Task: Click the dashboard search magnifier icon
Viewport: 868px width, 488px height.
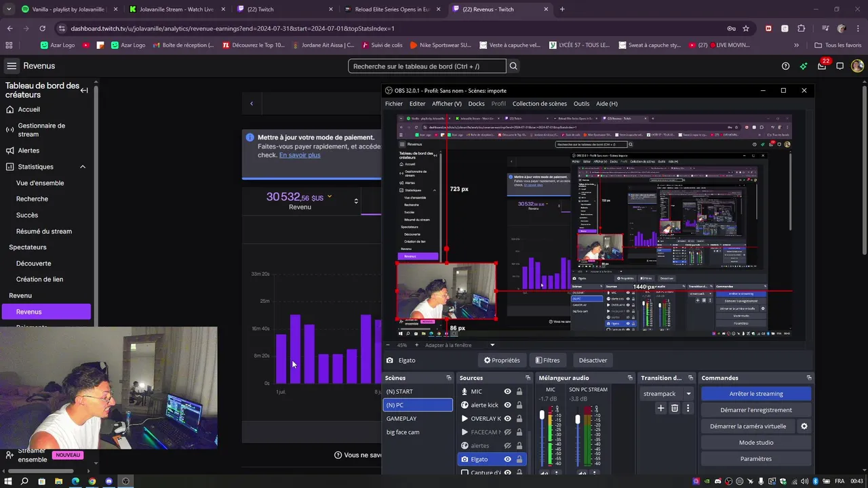Action: pos(513,66)
